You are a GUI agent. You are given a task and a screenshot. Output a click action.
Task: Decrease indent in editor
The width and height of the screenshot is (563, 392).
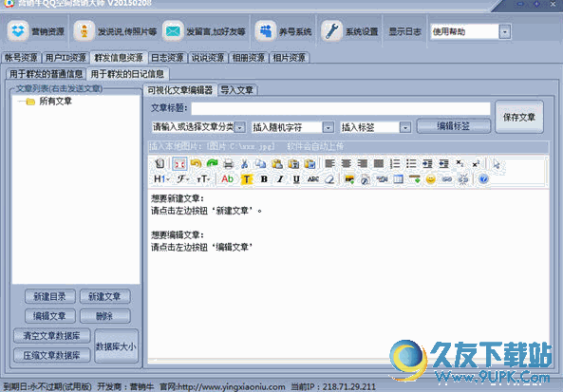(443, 163)
